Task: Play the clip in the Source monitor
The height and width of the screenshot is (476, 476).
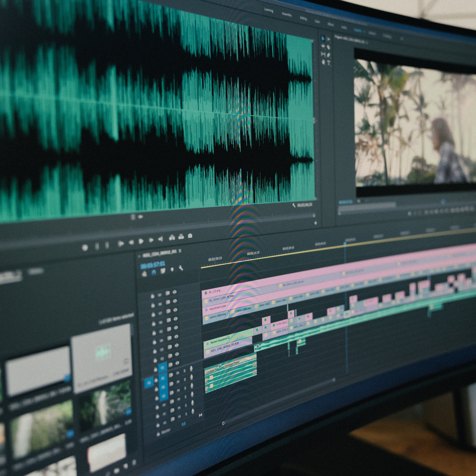Action: [x=141, y=241]
